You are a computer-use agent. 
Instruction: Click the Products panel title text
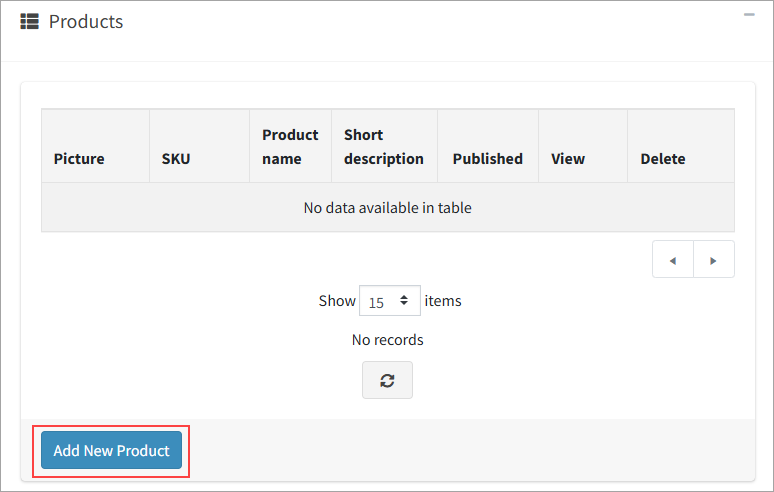86,21
